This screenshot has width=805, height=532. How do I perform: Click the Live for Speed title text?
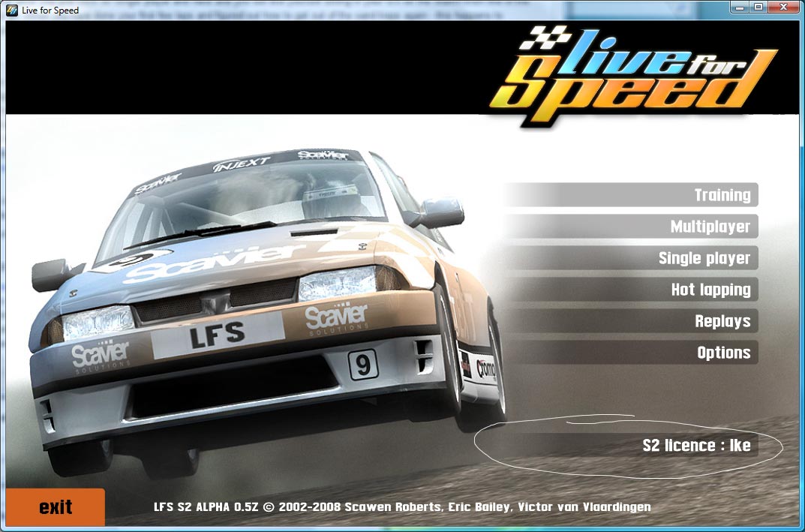(x=50, y=11)
